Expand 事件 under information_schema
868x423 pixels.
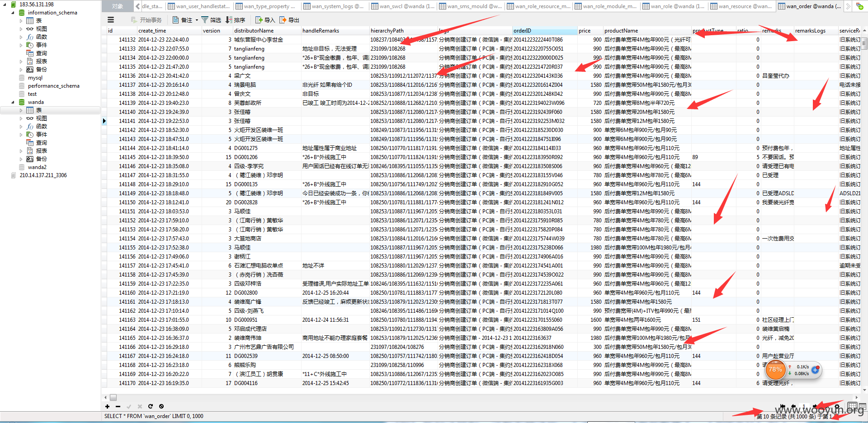click(x=21, y=45)
